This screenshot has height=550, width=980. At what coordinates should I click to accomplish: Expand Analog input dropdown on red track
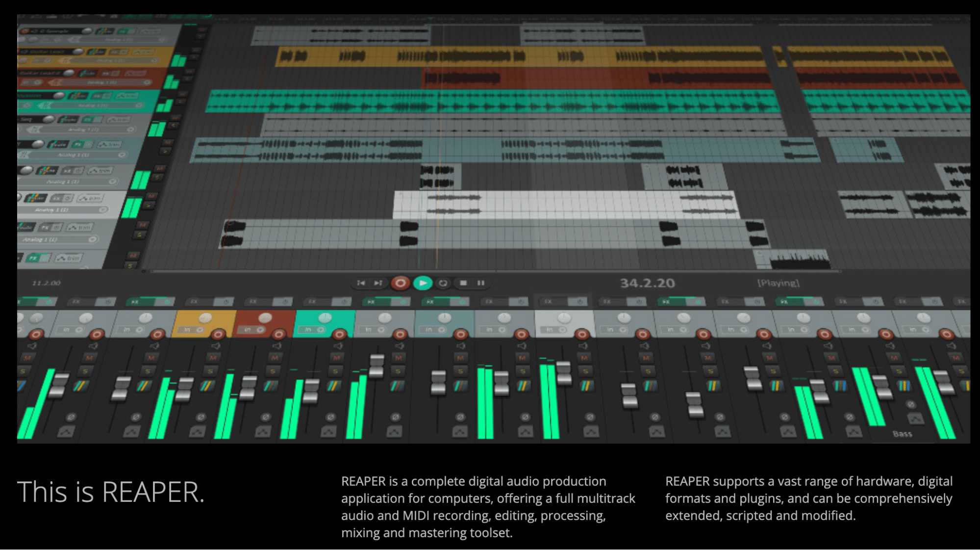[x=147, y=82]
